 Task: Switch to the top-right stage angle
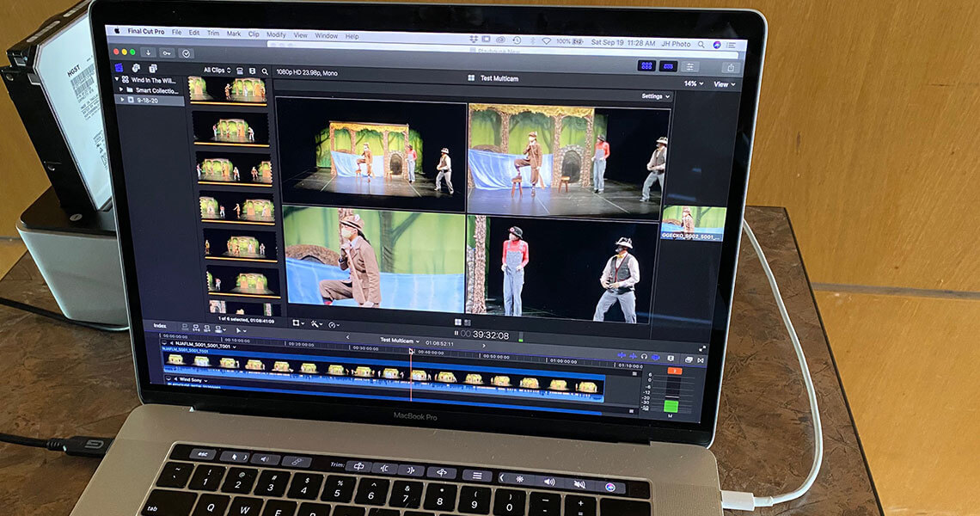click(x=569, y=162)
